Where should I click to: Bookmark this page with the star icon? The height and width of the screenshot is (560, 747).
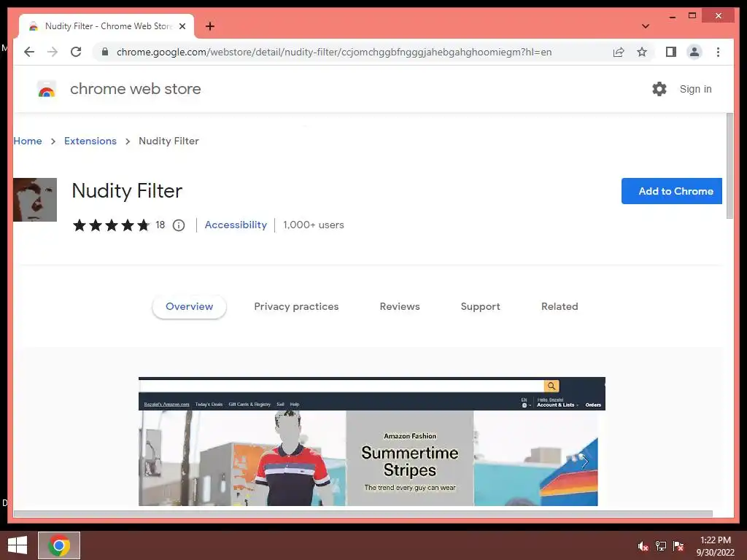[x=642, y=52]
